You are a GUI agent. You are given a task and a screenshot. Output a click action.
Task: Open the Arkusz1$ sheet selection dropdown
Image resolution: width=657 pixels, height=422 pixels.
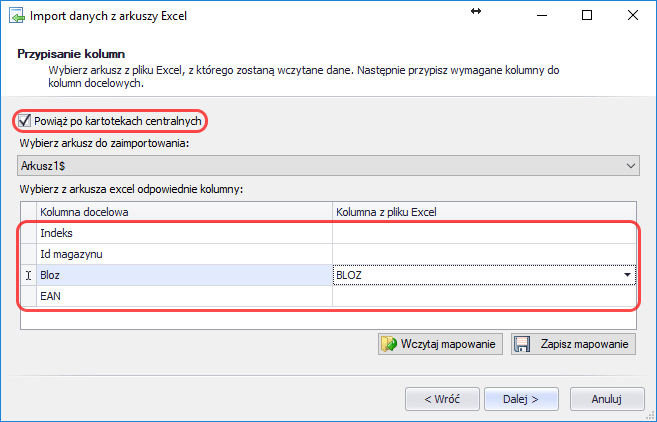tap(630, 164)
